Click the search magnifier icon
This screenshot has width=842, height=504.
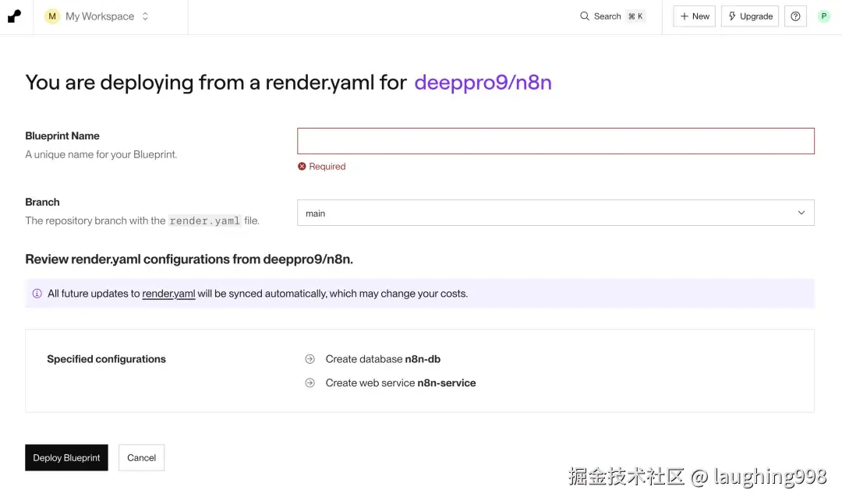(585, 16)
